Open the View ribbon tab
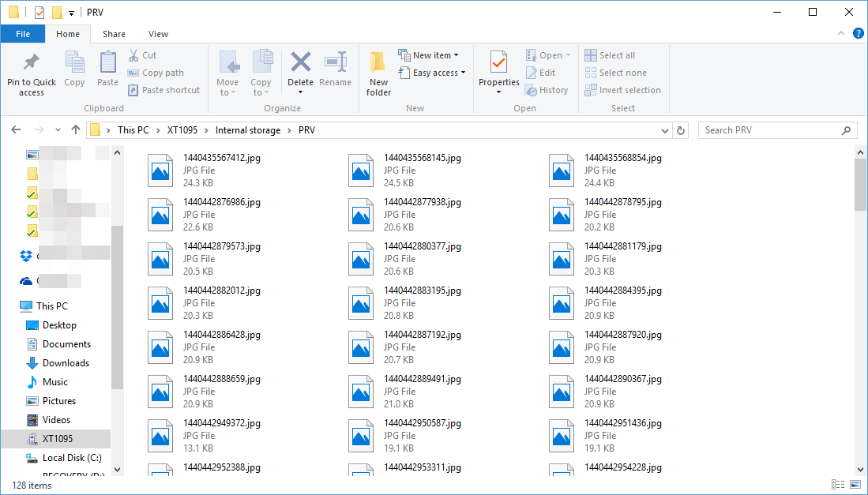This screenshot has height=495, width=868. tap(158, 34)
